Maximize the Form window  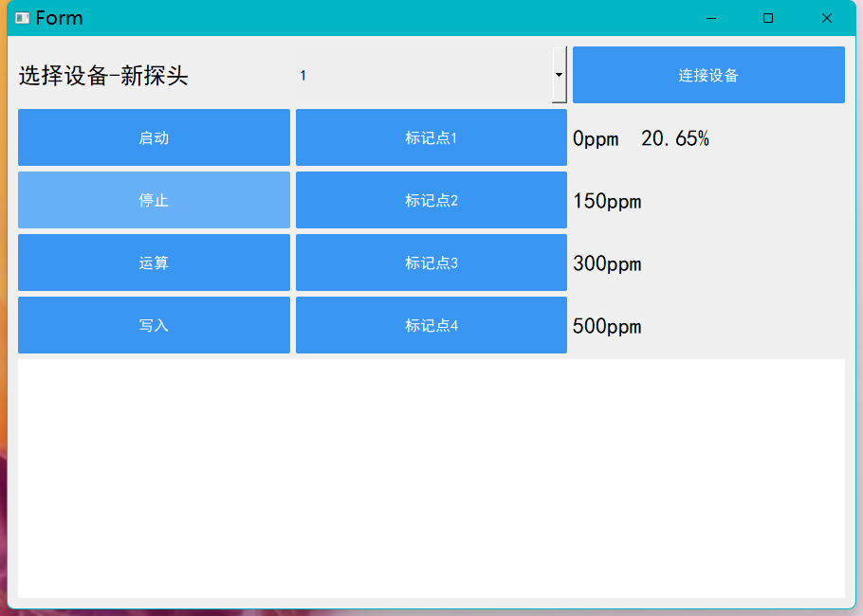768,18
